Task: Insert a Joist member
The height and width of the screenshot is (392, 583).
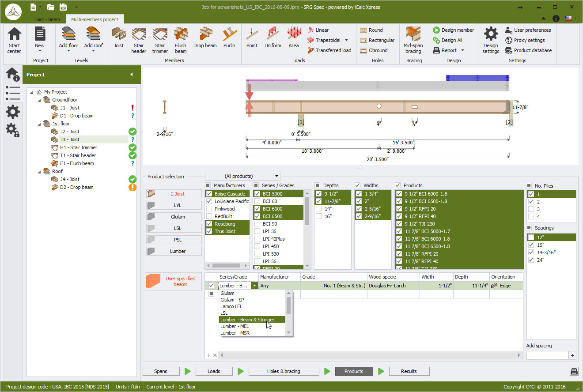Action: (119, 38)
